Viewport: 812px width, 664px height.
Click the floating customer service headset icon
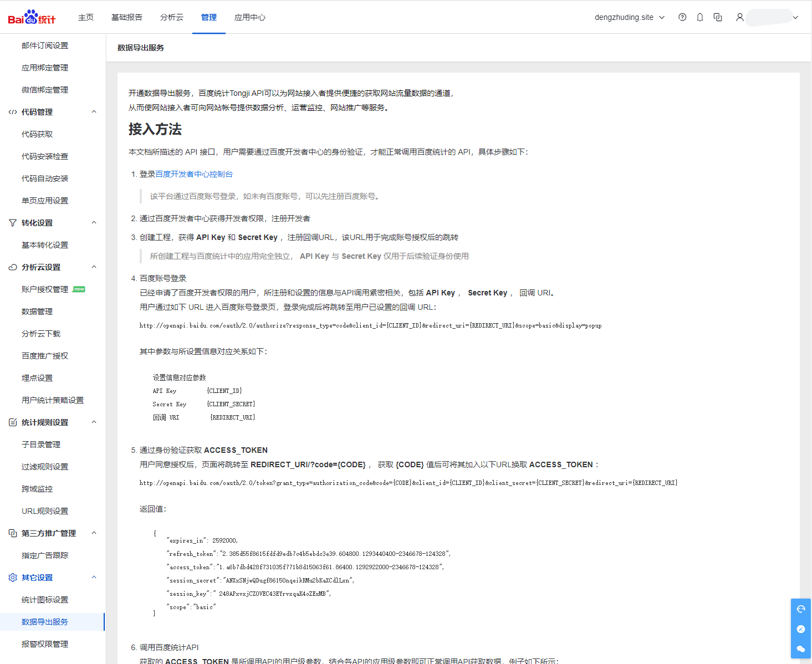click(801, 609)
